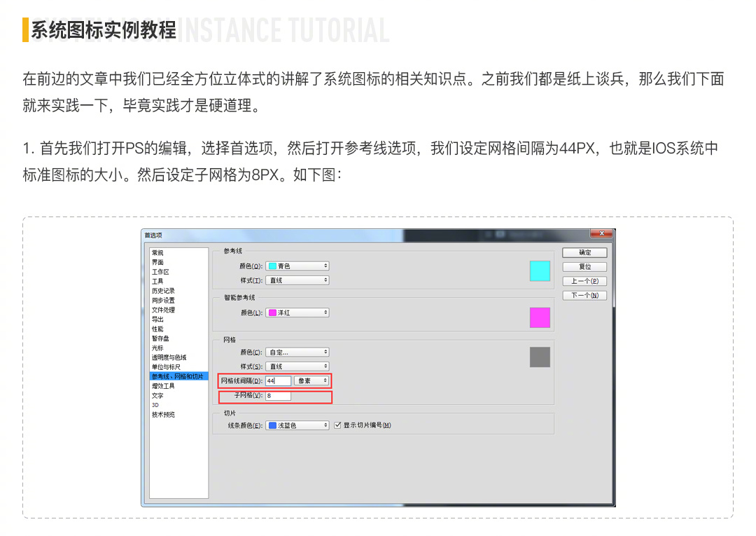Expand the smart guide color menu showing 洋红

click(x=297, y=312)
